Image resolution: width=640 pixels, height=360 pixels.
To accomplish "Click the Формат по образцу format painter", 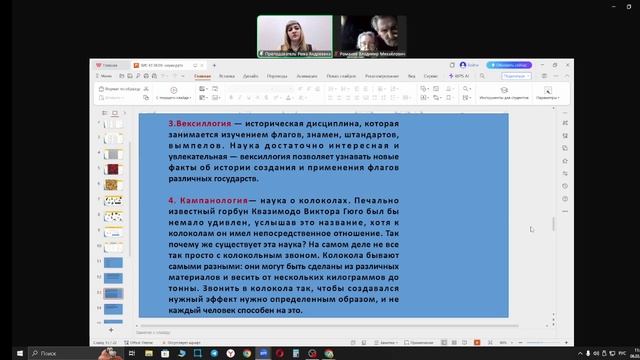I will tap(120, 89).
